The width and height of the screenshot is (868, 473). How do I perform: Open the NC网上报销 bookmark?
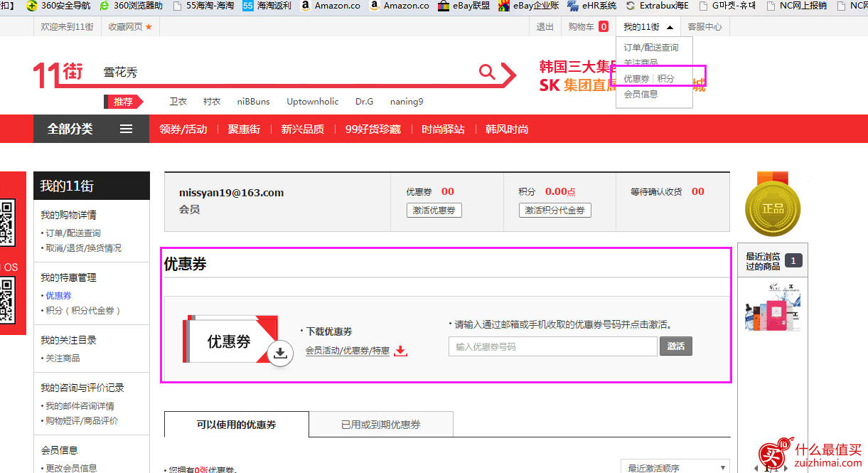[796, 6]
